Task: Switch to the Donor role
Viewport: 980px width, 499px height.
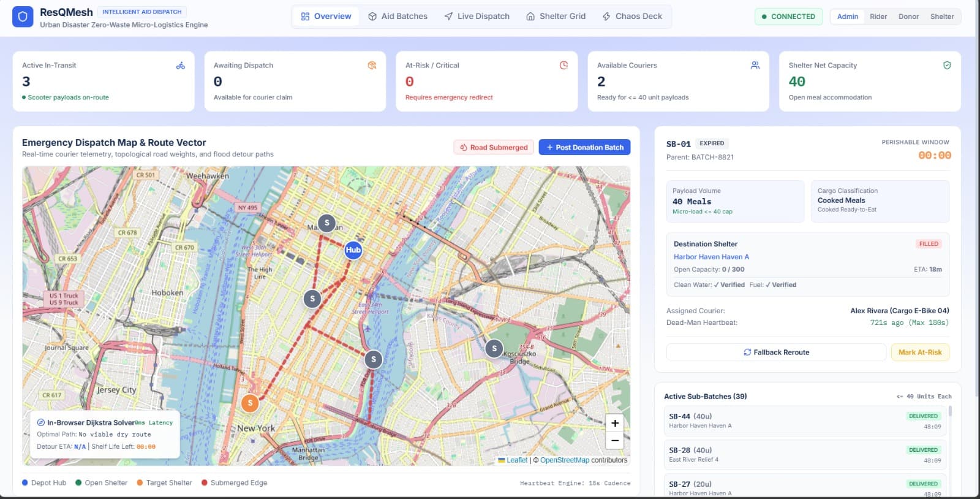Action: tap(908, 17)
